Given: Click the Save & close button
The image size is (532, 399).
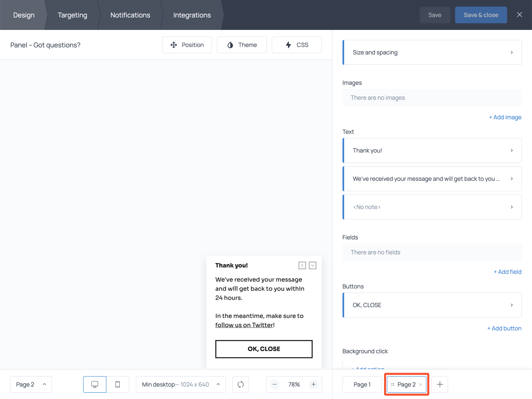Looking at the screenshot, I should pos(481,15).
